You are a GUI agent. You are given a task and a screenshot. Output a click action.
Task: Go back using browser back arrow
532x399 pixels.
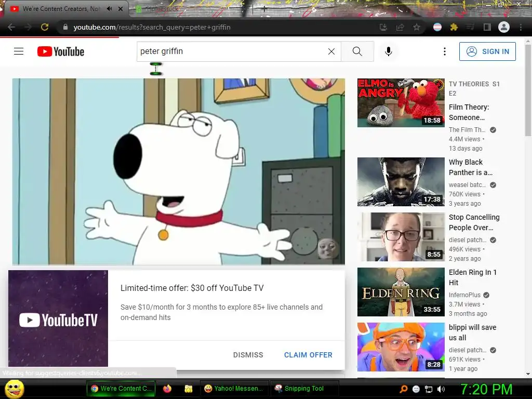11,27
